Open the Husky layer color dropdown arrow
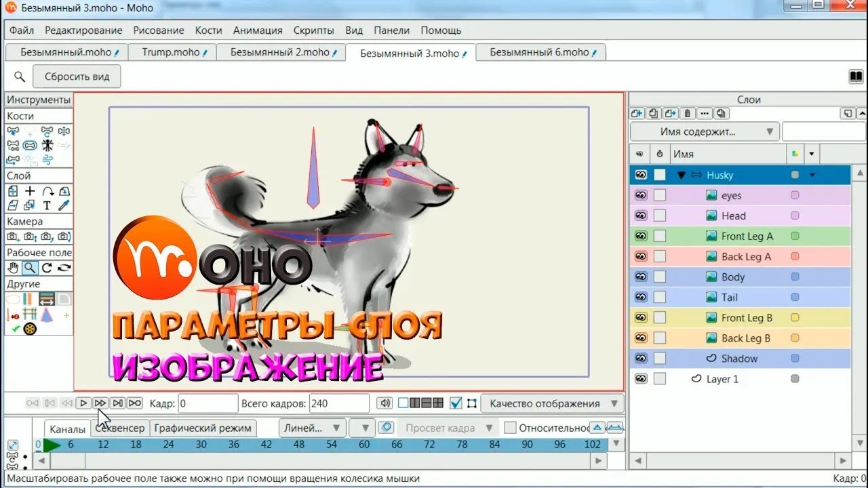 [812, 175]
